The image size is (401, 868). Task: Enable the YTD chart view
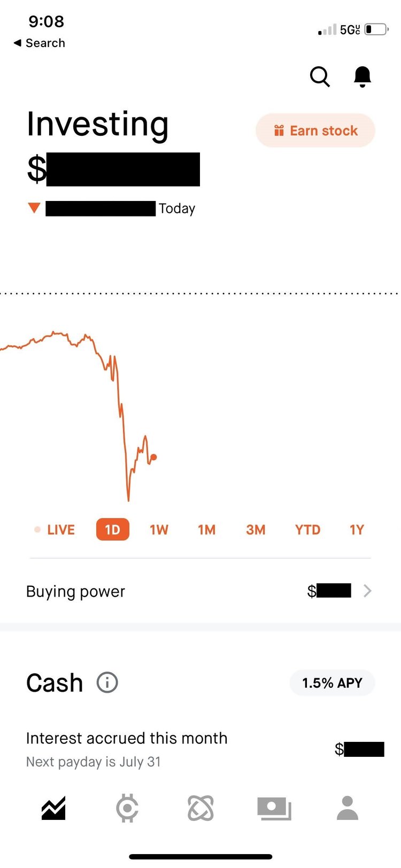[307, 530]
